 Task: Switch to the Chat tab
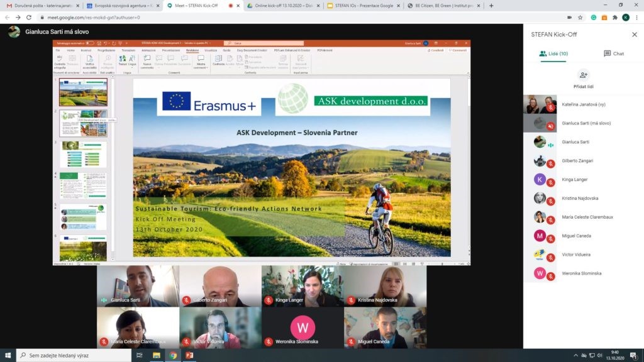(614, 53)
